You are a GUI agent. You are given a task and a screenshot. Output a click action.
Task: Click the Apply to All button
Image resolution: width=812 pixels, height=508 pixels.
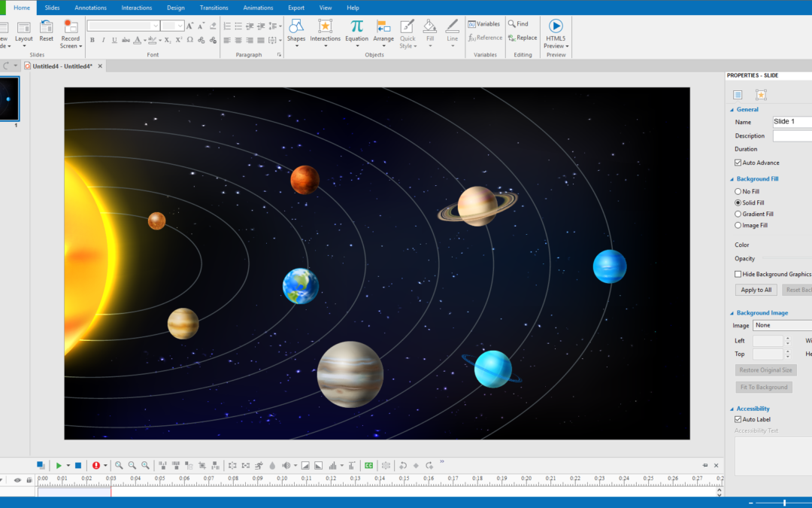pos(755,289)
